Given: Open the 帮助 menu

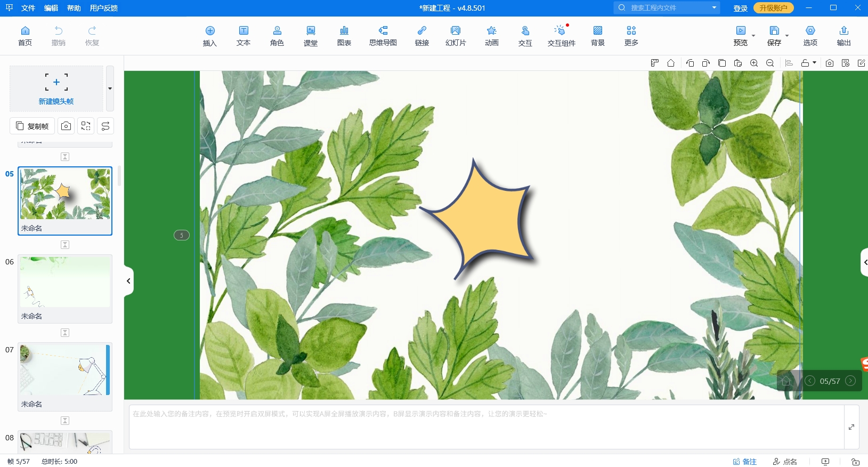Looking at the screenshot, I should pos(74,8).
